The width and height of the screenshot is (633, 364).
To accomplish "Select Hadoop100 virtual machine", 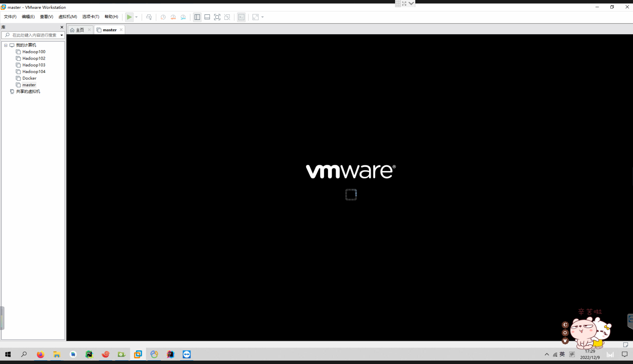I will 34,52.
